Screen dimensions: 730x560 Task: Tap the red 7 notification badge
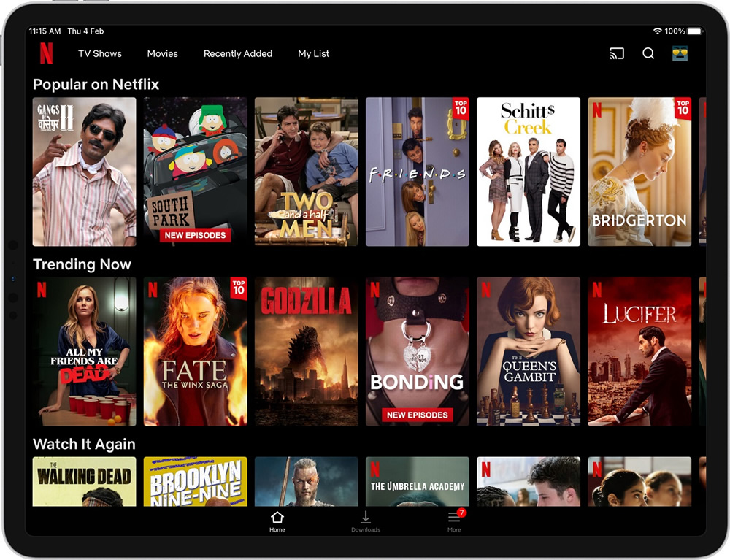[x=461, y=513]
